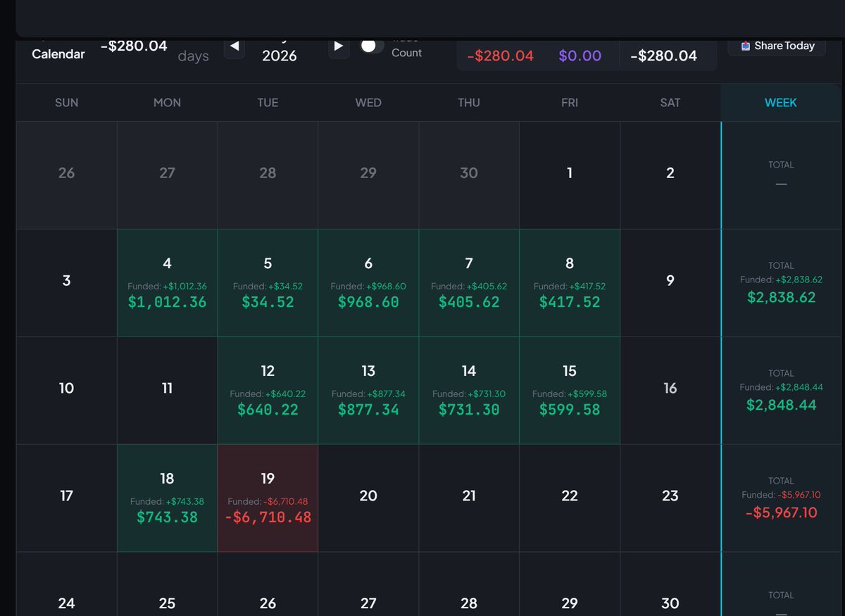Select the day 16 cell
845x616 pixels.
670,391
